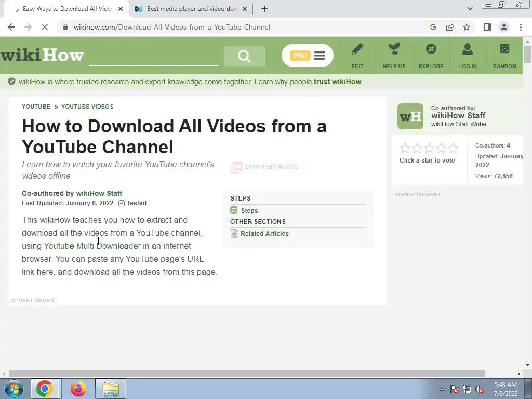Bookmark this page with the star icon
The image size is (532, 399).
(x=467, y=27)
